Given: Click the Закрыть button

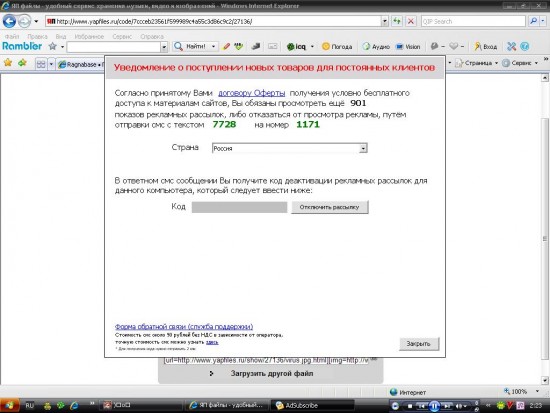Looking at the screenshot, I should pyautogui.click(x=419, y=344).
